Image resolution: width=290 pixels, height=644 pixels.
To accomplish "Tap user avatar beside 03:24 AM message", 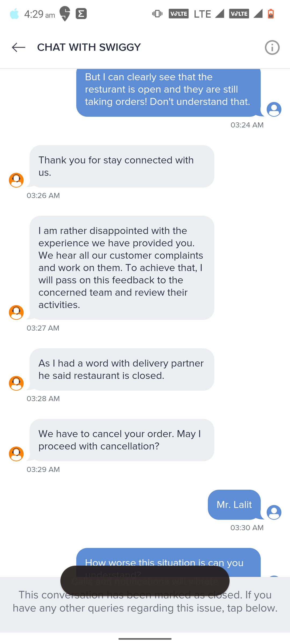I will click(x=274, y=109).
